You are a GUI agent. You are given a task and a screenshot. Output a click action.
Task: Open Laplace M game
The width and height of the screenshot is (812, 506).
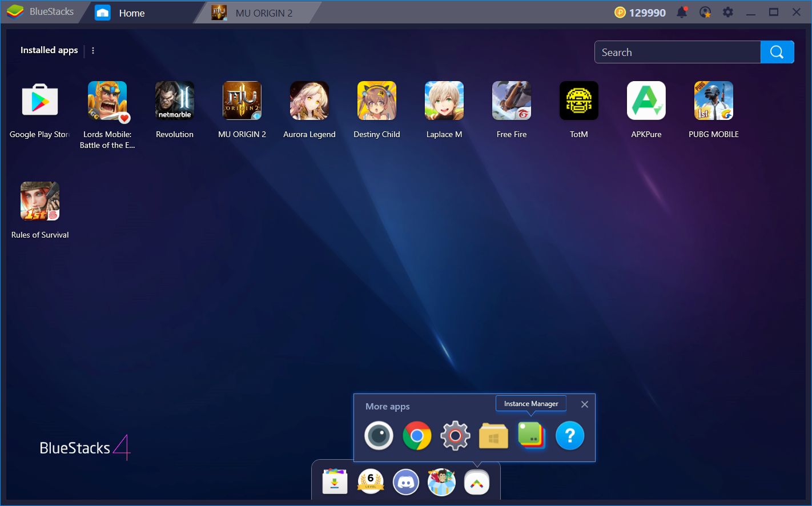tap(444, 101)
